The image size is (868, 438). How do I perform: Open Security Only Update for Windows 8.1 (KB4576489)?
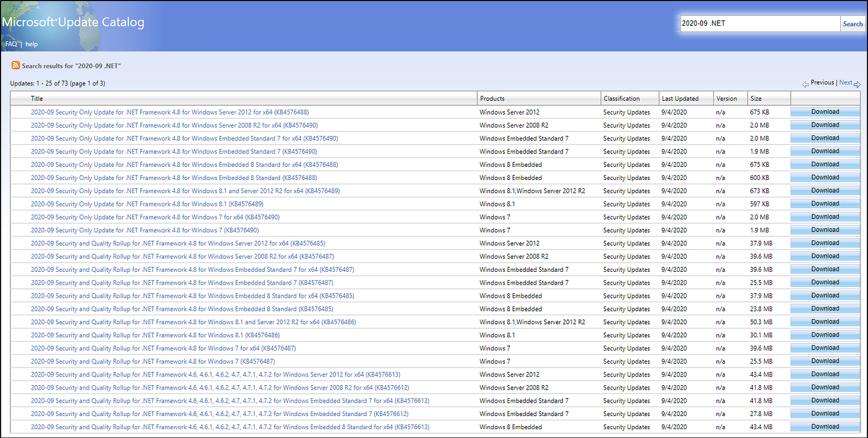pos(147,204)
